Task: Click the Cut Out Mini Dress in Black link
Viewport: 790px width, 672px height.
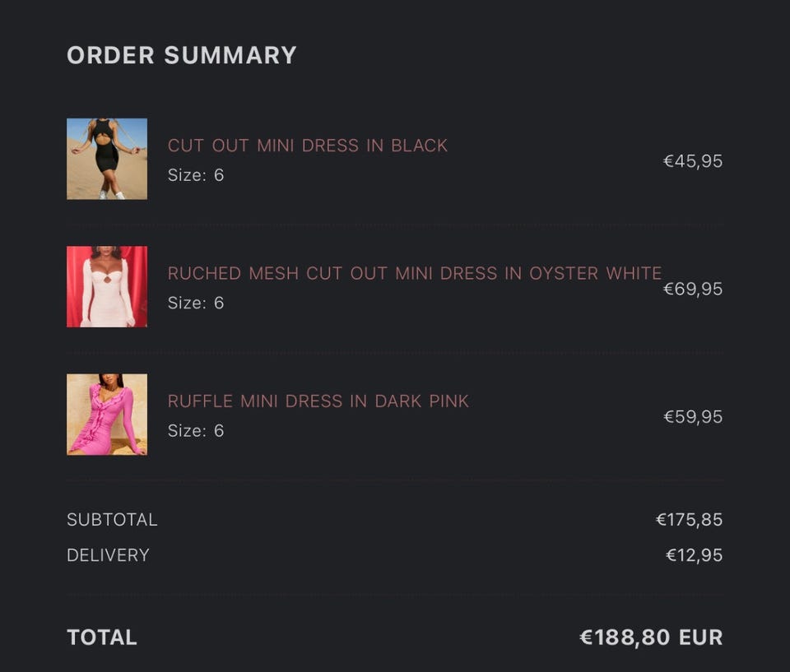Action: [x=308, y=146]
